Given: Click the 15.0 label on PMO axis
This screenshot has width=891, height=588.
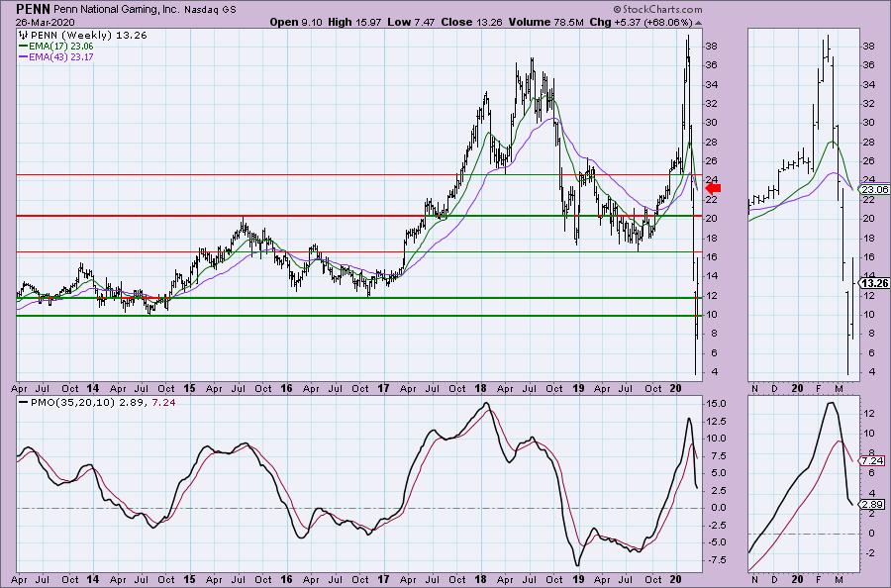Looking at the screenshot, I should [716, 403].
